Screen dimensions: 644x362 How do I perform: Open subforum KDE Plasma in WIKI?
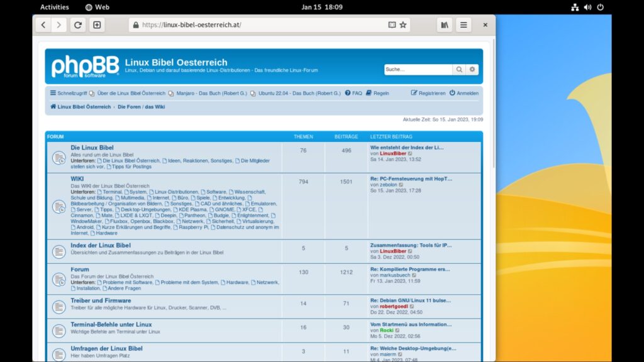(x=189, y=209)
